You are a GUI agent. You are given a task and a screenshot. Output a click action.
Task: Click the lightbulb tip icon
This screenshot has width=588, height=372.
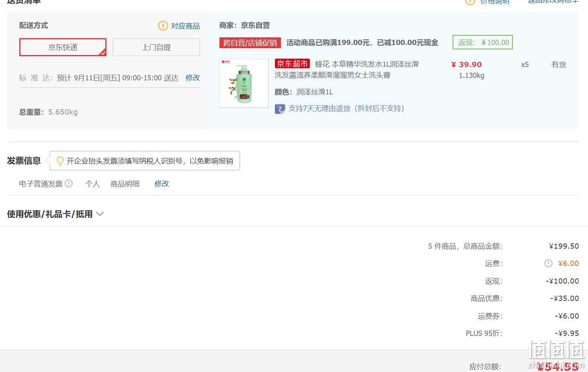click(x=60, y=161)
